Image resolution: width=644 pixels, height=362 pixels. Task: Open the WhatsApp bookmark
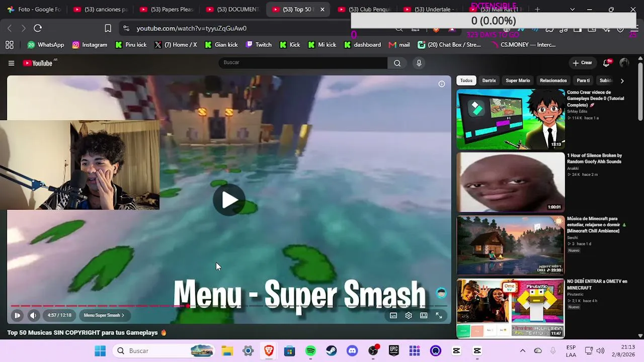pos(46,45)
